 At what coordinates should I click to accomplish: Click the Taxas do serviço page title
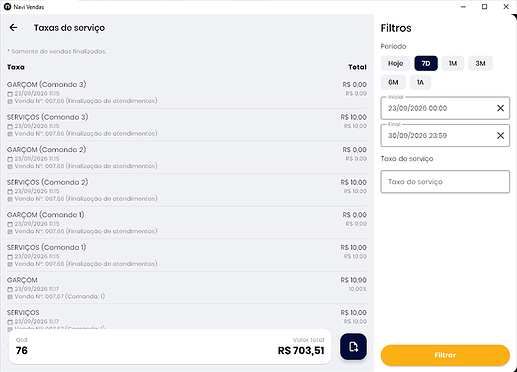pos(69,28)
